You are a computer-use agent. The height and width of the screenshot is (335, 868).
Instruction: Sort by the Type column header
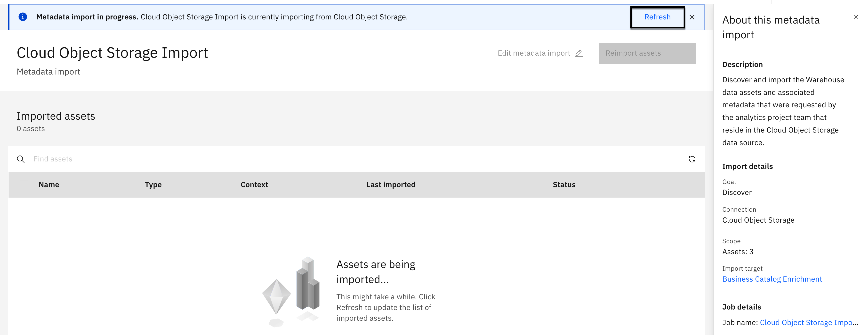(x=153, y=185)
